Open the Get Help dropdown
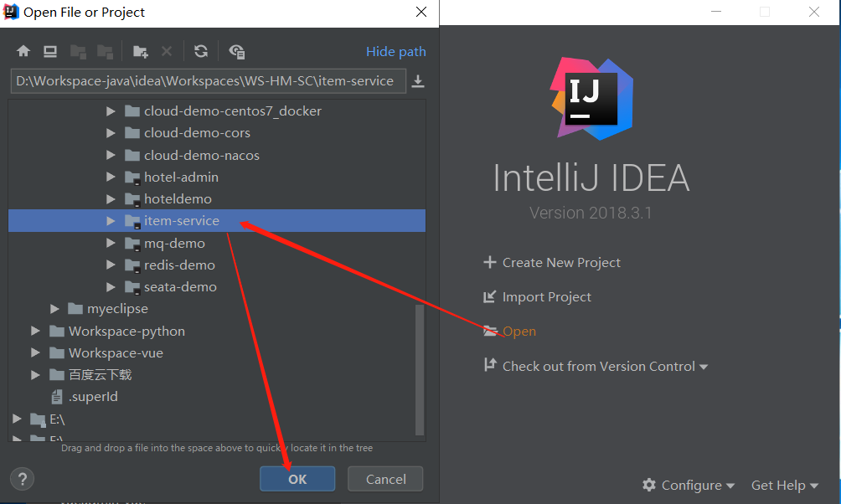Image resolution: width=841 pixels, height=504 pixels. tap(784, 485)
